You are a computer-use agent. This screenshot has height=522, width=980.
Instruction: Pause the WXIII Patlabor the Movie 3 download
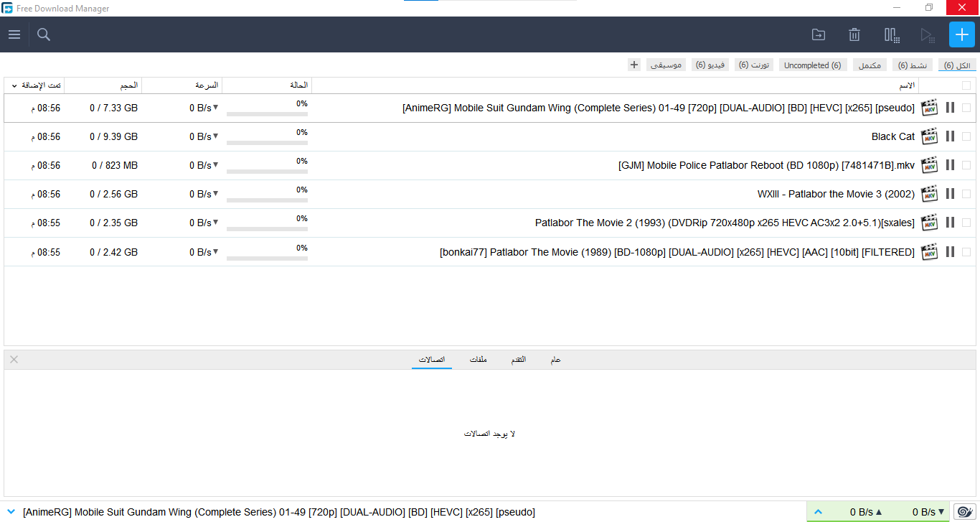coord(950,194)
